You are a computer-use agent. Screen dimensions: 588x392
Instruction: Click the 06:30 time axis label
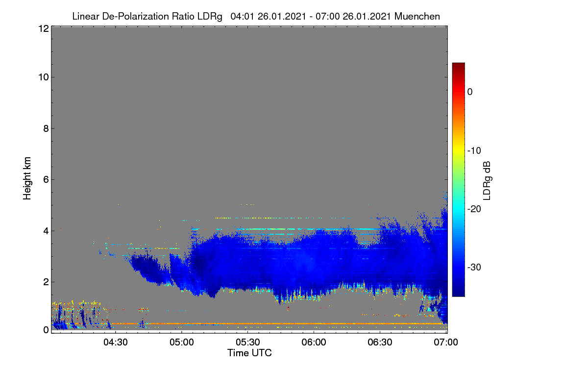pyautogui.click(x=380, y=343)
